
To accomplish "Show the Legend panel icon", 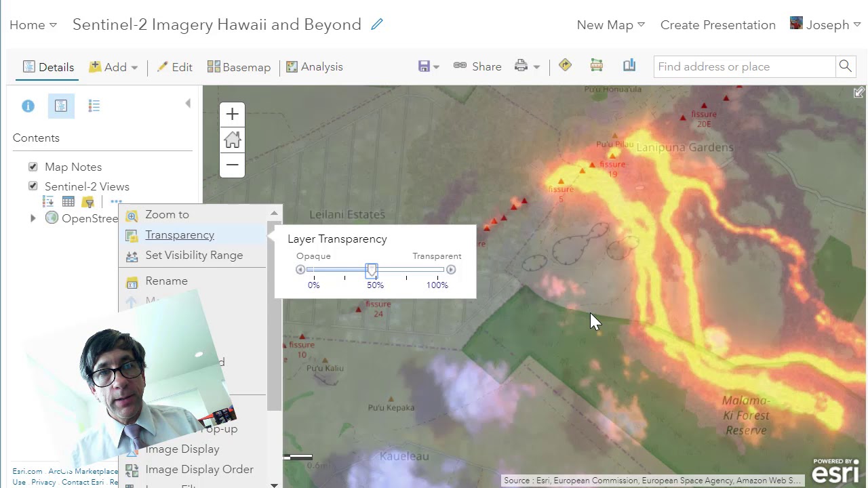I will [94, 106].
